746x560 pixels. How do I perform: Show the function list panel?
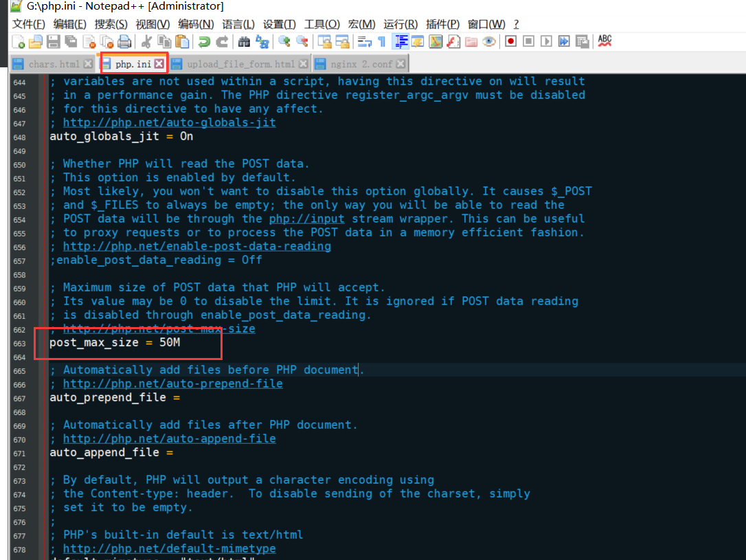click(453, 42)
